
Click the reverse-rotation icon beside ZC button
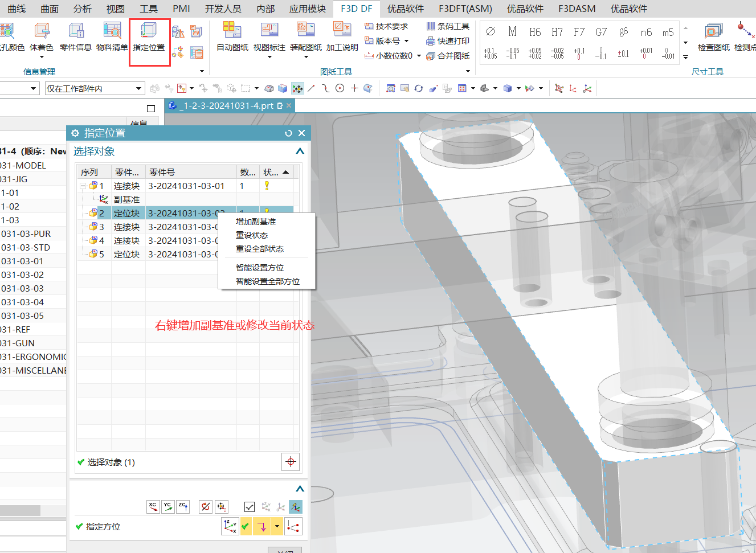(x=206, y=506)
